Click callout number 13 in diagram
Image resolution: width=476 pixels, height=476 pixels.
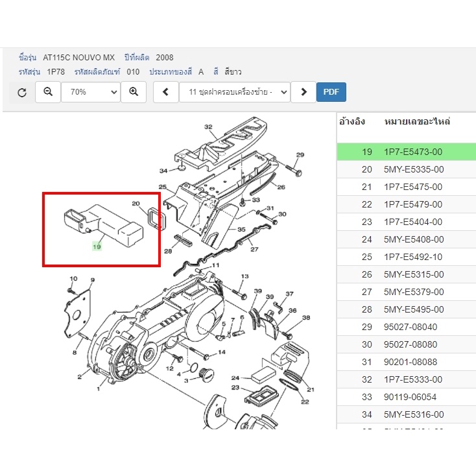(x=244, y=276)
